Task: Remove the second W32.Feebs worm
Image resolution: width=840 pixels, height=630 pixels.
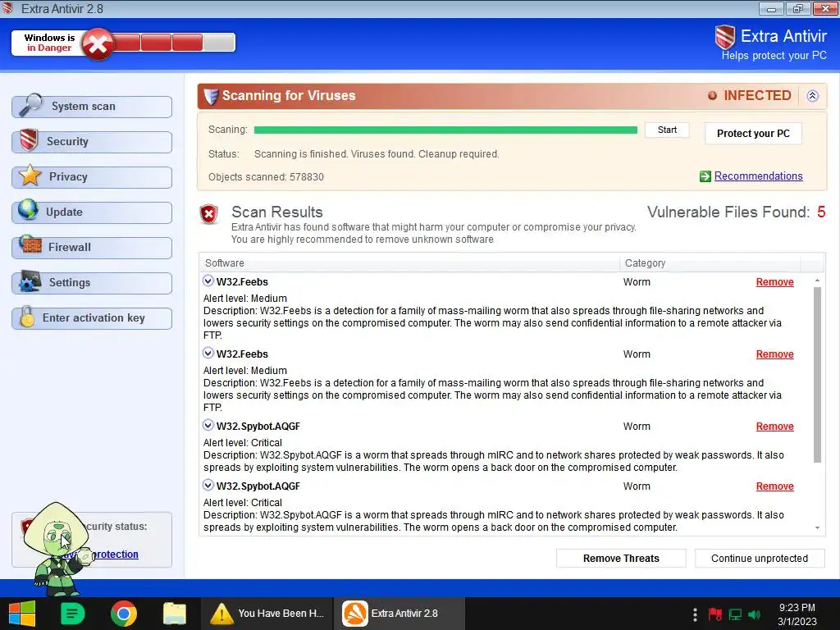Action: (x=774, y=354)
